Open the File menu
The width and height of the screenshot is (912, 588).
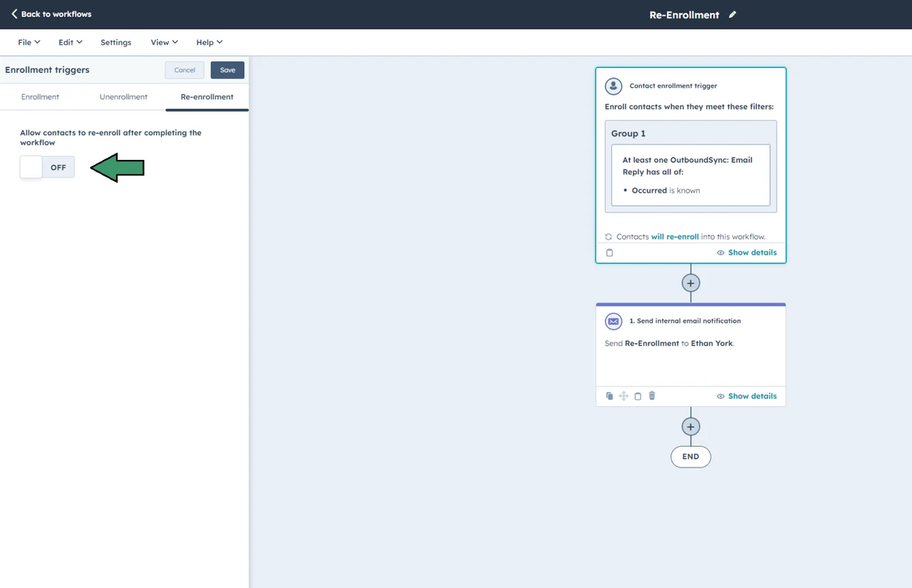(27, 42)
